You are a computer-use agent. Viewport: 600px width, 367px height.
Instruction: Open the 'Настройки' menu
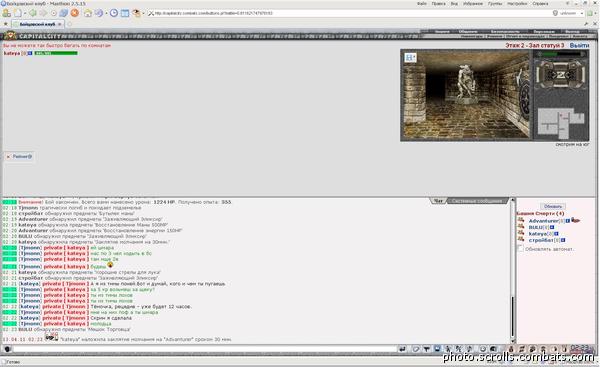click(x=517, y=3)
